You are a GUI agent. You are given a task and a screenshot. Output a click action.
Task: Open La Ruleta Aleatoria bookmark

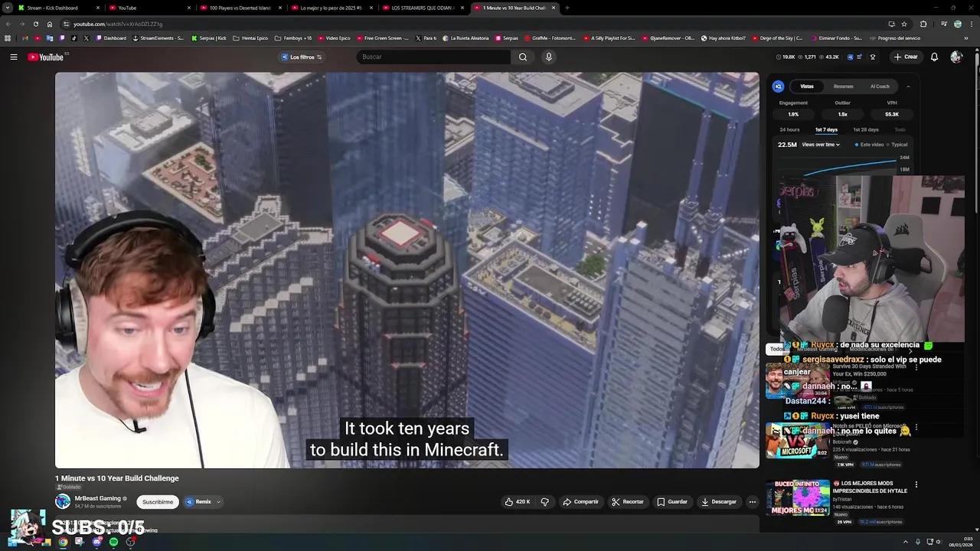[x=467, y=37]
